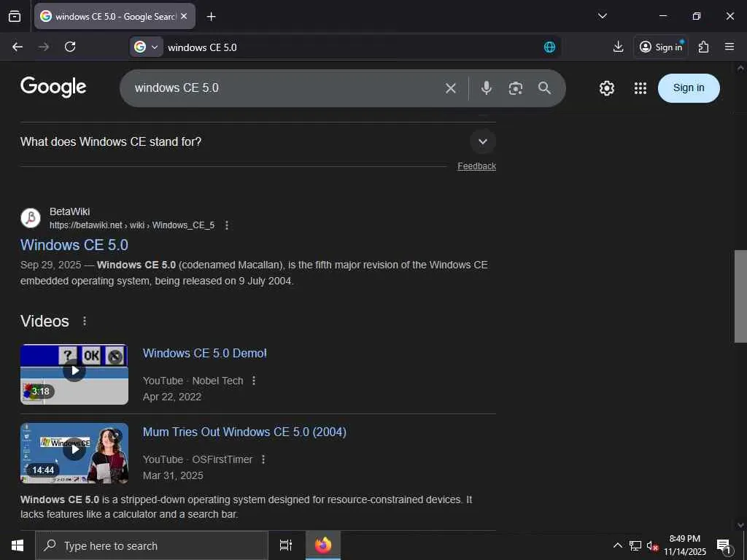Close the windows CE 5.0 Google Search tab
The height and width of the screenshot is (560, 747).
[185, 16]
